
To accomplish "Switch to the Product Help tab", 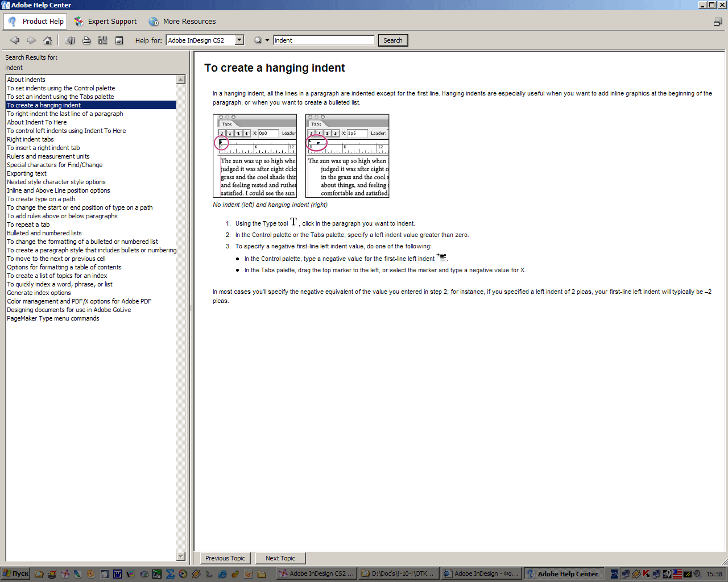I will point(35,22).
